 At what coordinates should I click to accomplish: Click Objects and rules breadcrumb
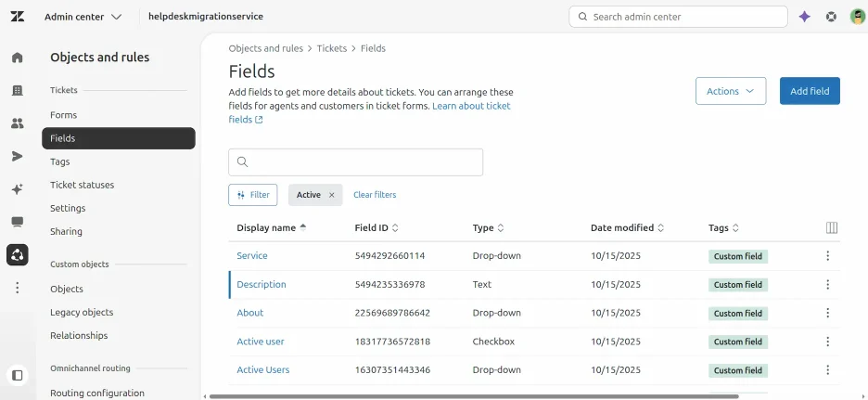tap(266, 48)
